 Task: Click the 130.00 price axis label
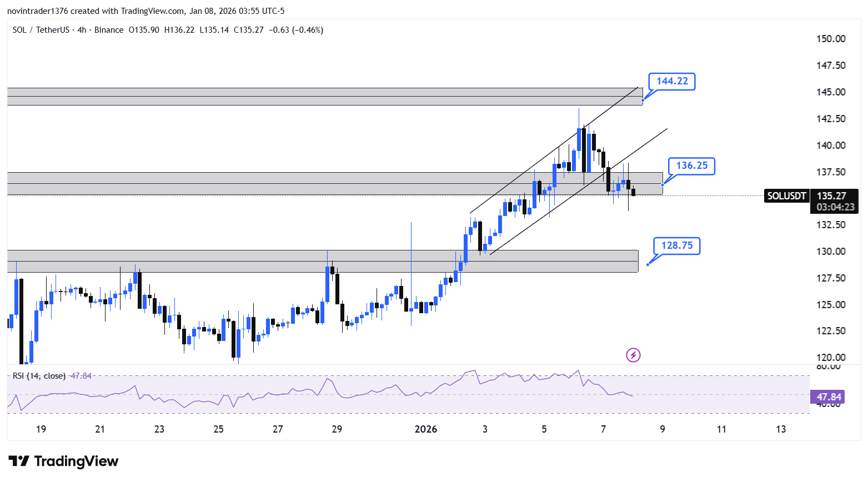[831, 252]
